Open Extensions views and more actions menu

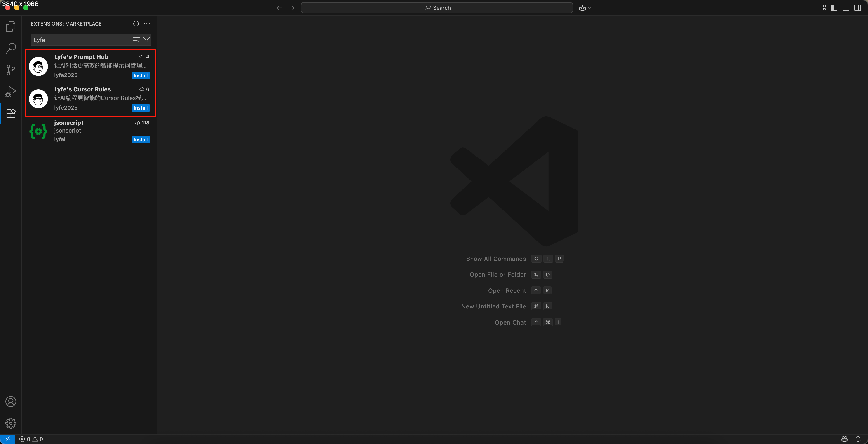[147, 23]
